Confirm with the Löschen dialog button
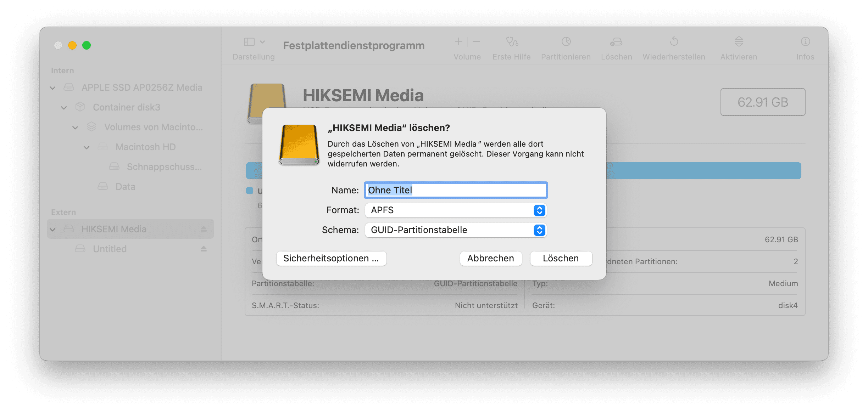Screen dimensions: 868x413 (561, 259)
